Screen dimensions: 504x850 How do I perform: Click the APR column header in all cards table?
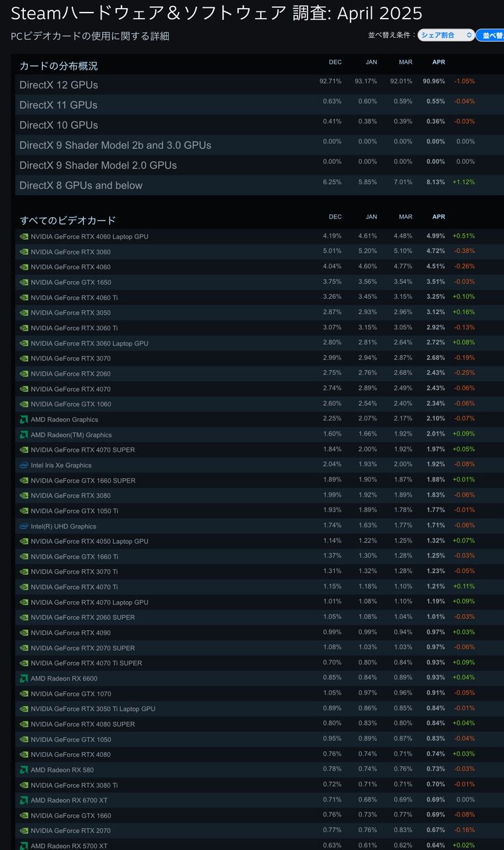tap(439, 216)
